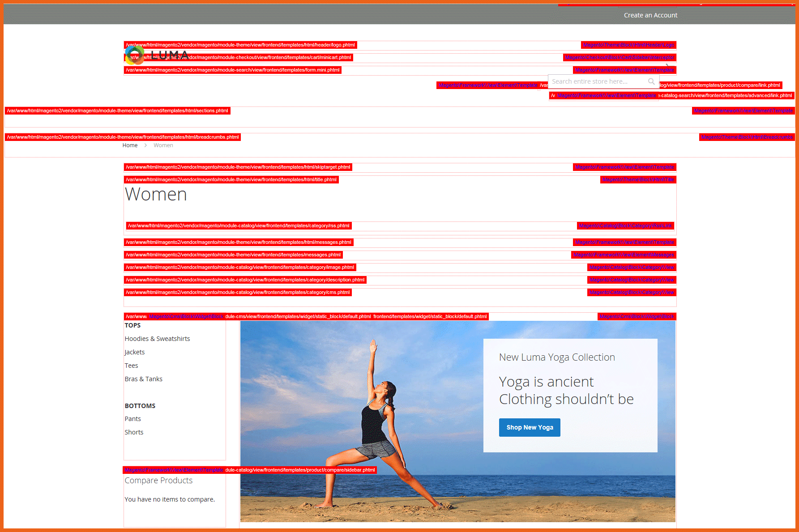Image resolution: width=799 pixels, height=532 pixels.
Task: Open Bras & Tanks category
Action: click(x=143, y=379)
